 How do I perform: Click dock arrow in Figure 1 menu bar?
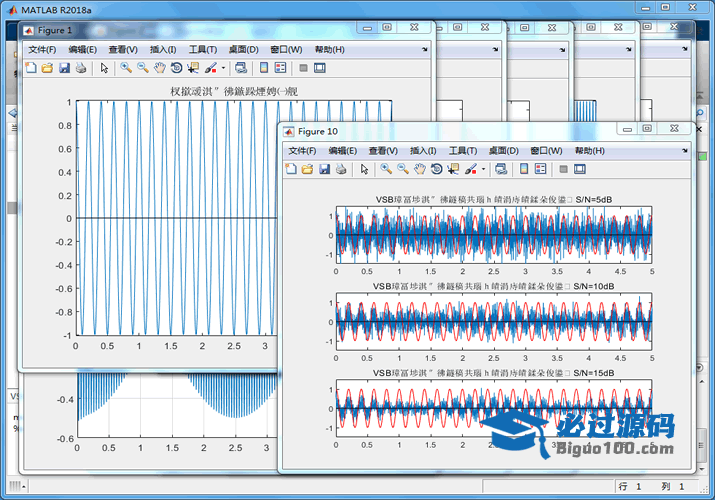pos(425,50)
